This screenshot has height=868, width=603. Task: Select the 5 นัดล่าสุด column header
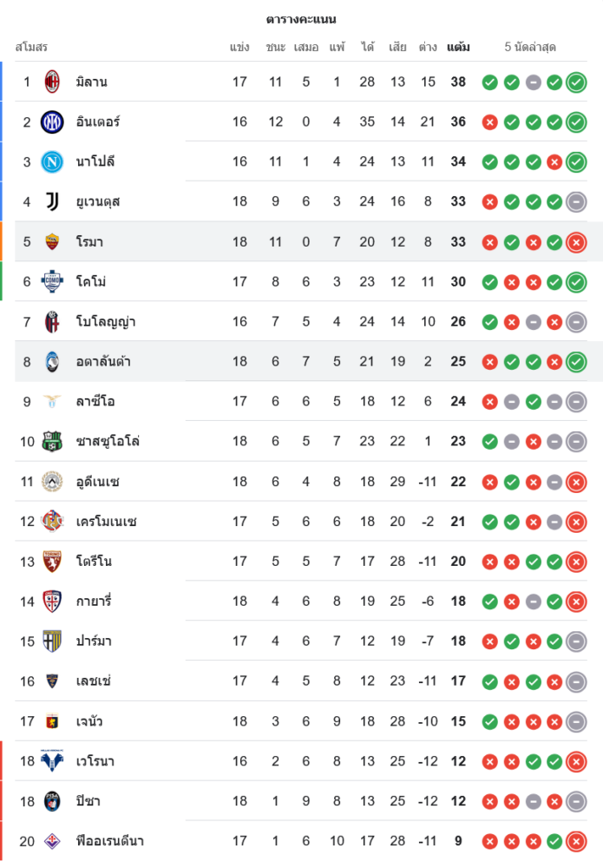click(x=530, y=47)
